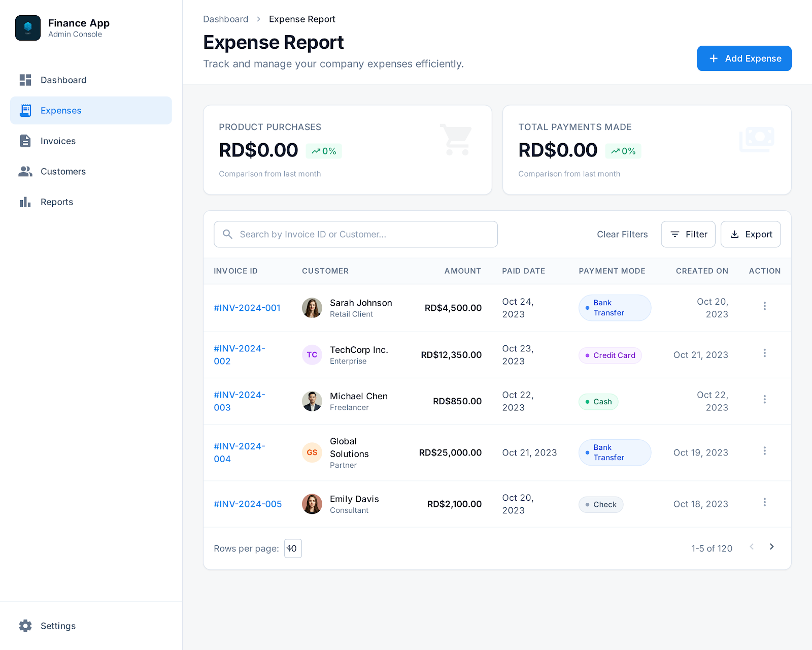Viewport: 812px width, 650px height.
Task: Click the magnifier icon in the search box
Action: (228, 234)
